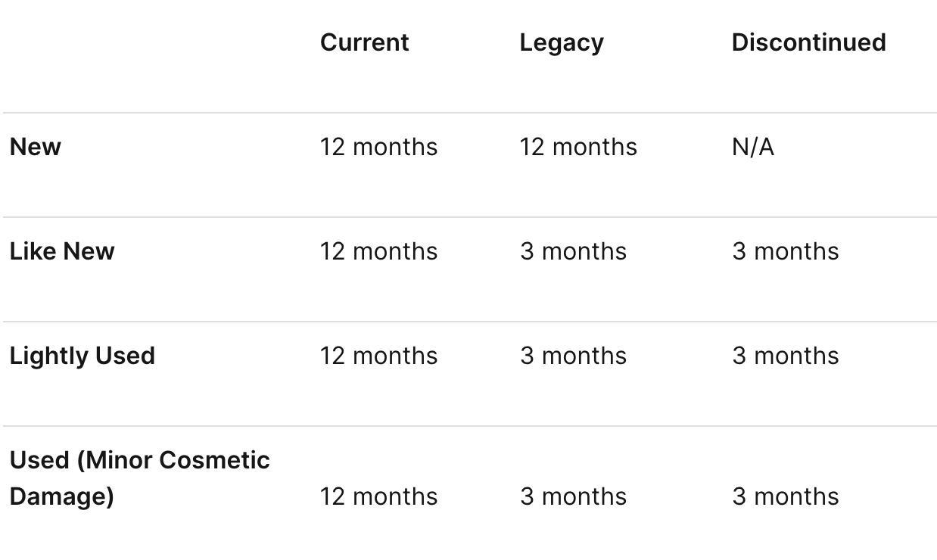Screen dimensions: 937x560
Task: Click the Used (Minor Cosmetic Damage) Discontinued cell
Action: [x=786, y=496]
